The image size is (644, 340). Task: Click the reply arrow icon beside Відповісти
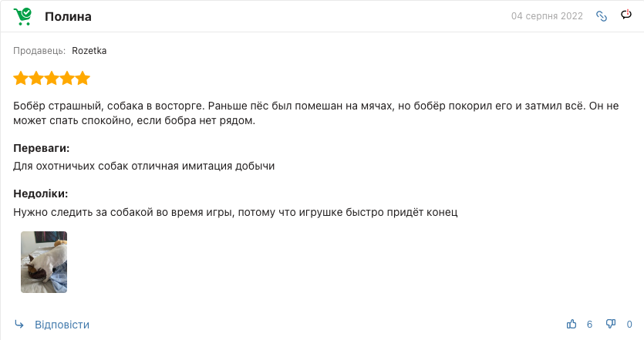pyautogui.click(x=19, y=325)
